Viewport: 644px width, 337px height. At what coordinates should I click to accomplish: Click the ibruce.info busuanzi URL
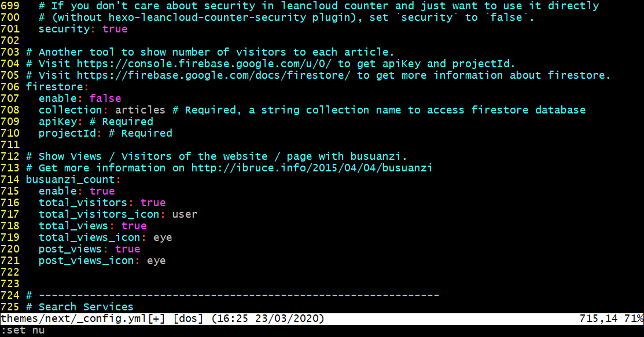click(312, 168)
